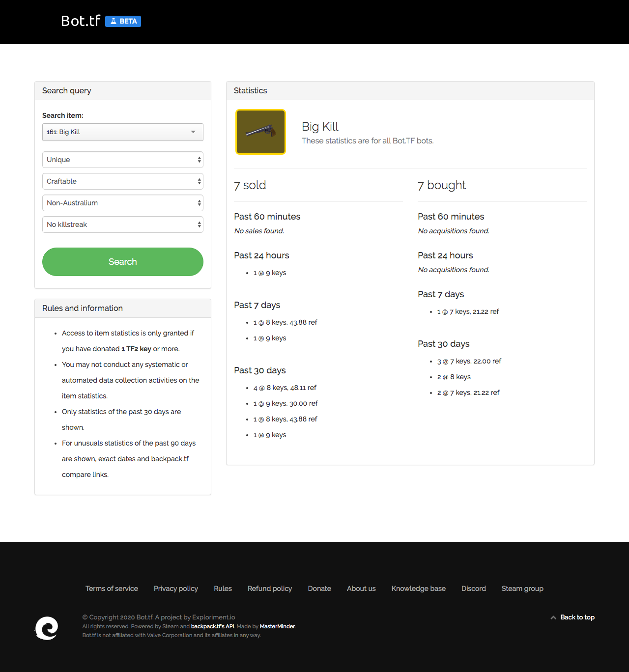The width and height of the screenshot is (629, 672).
Task: Click the Rules and information panel header
Action: pyautogui.click(x=123, y=308)
